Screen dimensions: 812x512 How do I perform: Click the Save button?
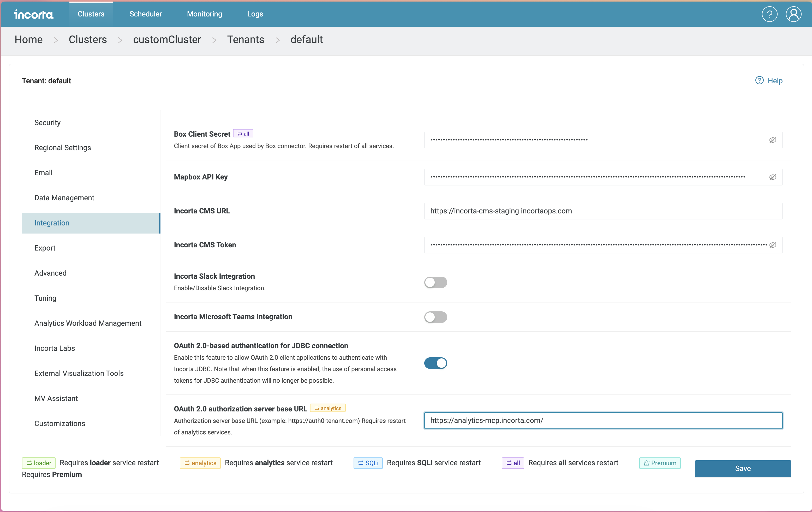click(x=743, y=468)
